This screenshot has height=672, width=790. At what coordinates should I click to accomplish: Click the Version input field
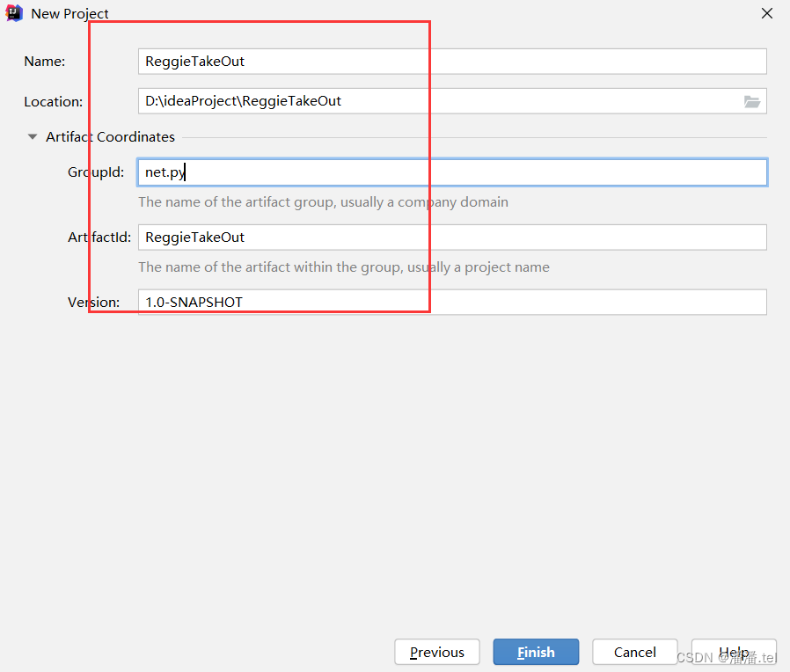[x=452, y=303]
